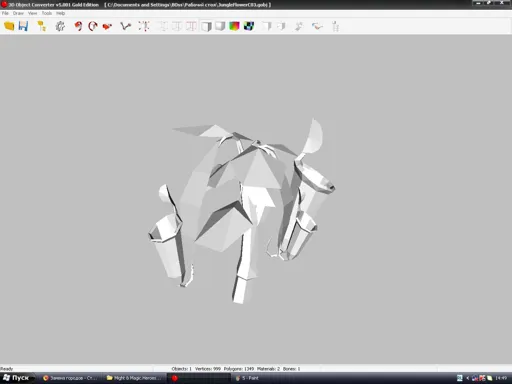Click the Objects: 1 status text
Screen dimensions: 512x384
coord(182,369)
